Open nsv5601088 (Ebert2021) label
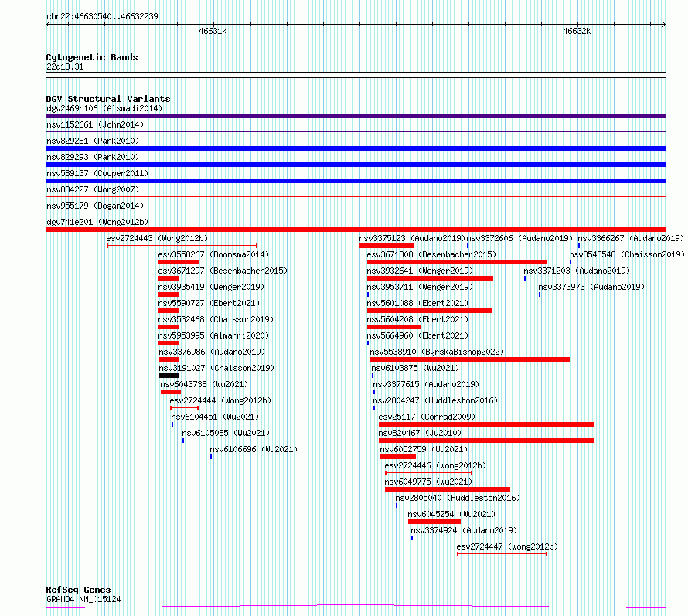This screenshot has height=616, width=688. pos(417,303)
